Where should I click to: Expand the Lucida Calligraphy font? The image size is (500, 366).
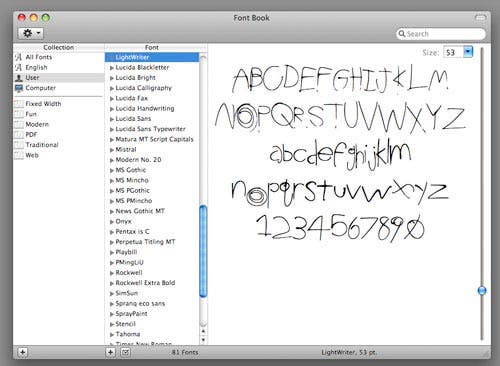click(x=112, y=88)
